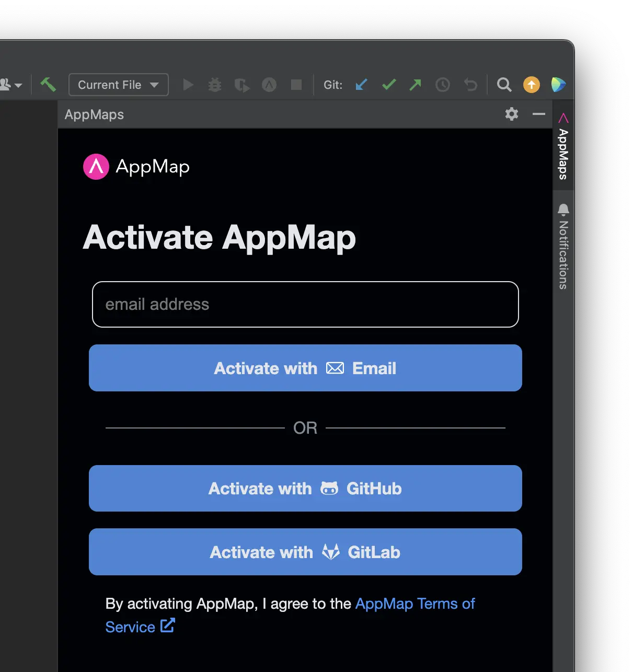Click the Git Push green arrow
This screenshot has height=672, width=633.
coord(416,85)
